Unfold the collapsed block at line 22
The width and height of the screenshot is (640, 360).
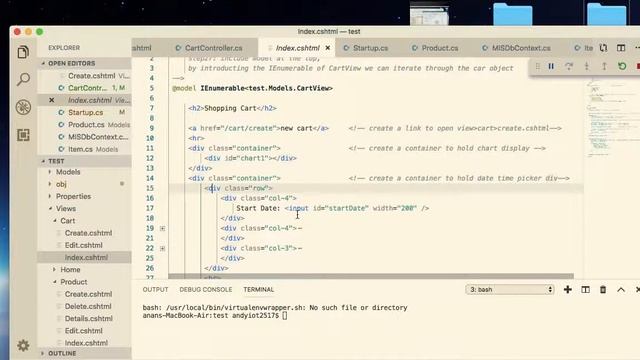pyautogui.click(x=162, y=249)
